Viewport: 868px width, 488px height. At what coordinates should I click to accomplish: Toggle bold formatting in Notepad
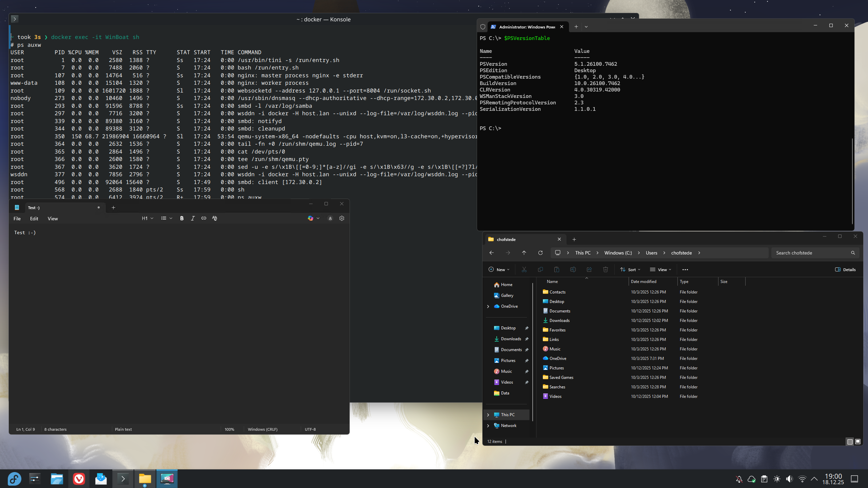click(x=182, y=219)
